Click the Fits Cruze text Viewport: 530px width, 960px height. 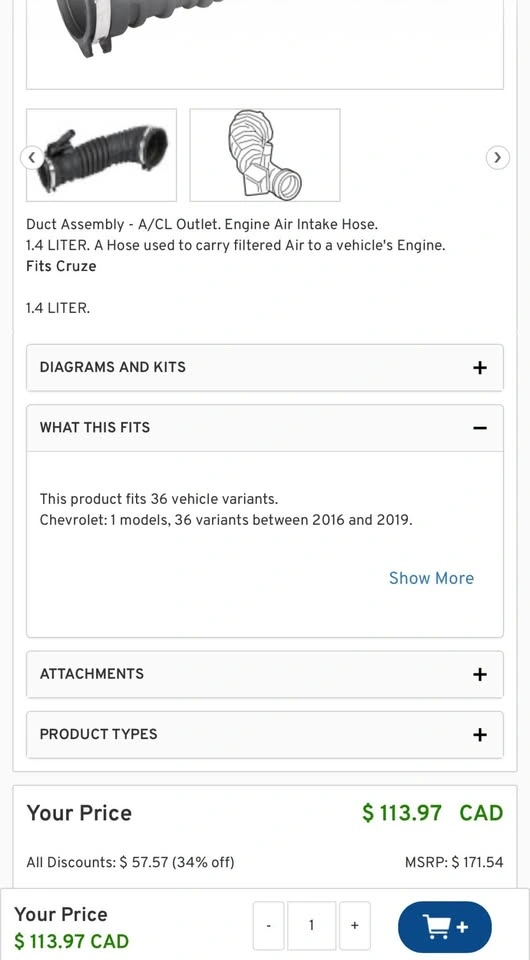pos(61,266)
